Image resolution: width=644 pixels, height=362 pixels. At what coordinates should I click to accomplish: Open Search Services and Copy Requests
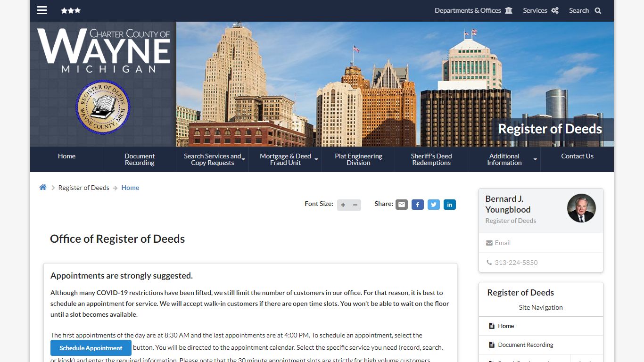(212, 159)
